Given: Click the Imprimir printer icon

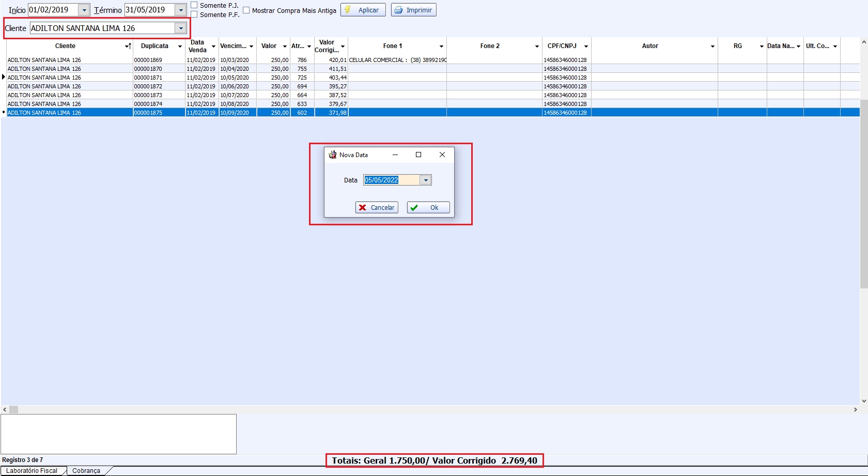Looking at the screenshot, I should [x=398, y=10].
